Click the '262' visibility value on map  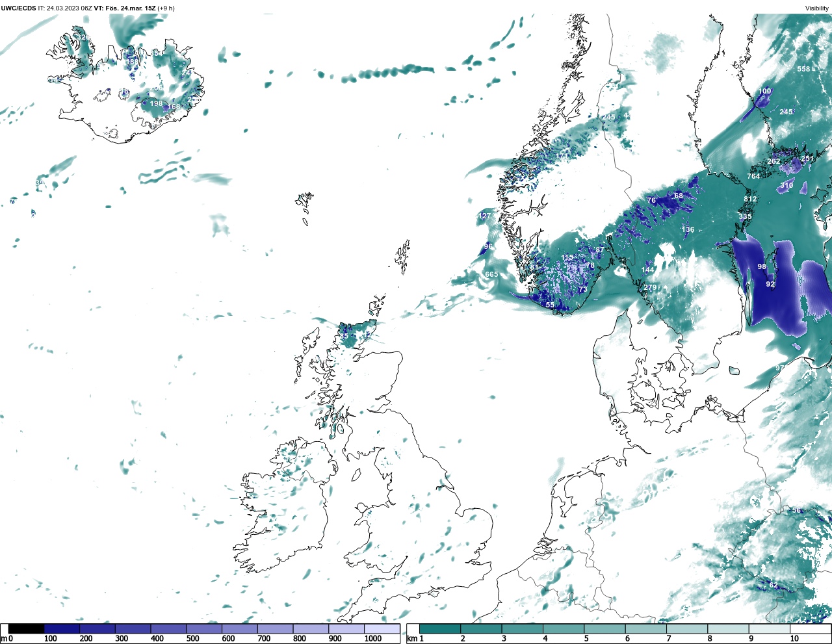pos(773,161)
